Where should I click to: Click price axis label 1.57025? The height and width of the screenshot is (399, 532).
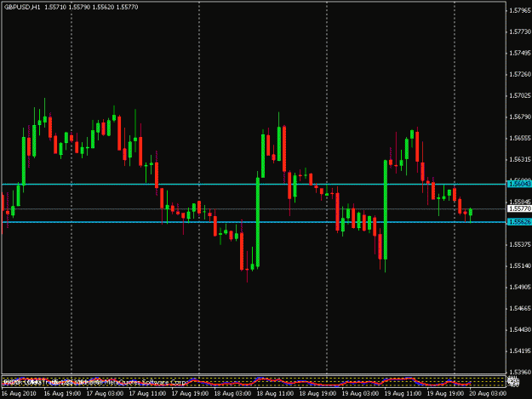(x=520, y=95)
